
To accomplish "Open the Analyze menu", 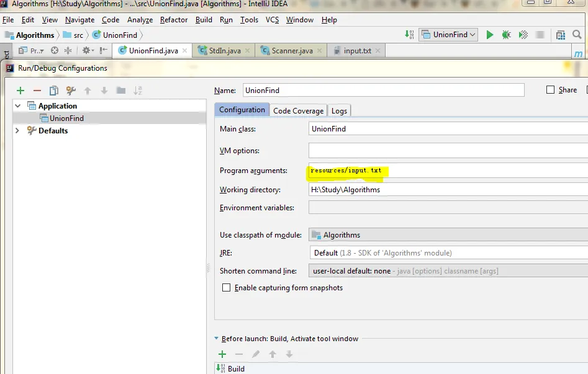I will click(x=140, y=20).
